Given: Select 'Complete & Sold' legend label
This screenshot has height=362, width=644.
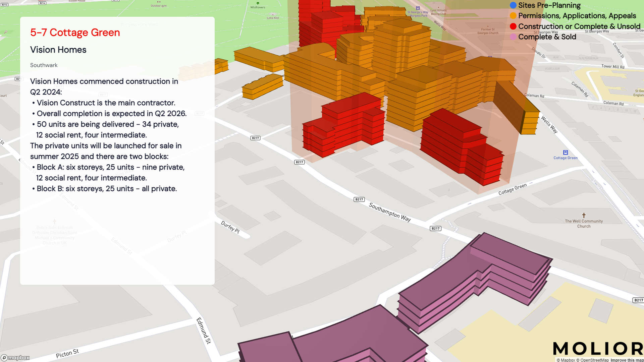Looking at the screenshot, I should [x=547, y=37].
